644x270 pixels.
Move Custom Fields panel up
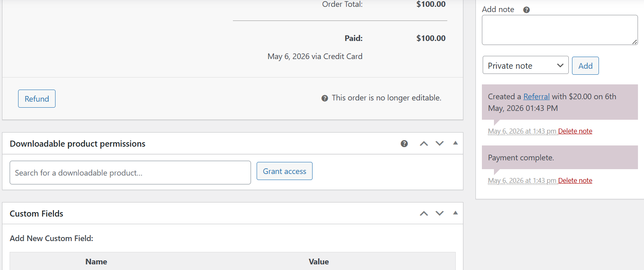424,213
